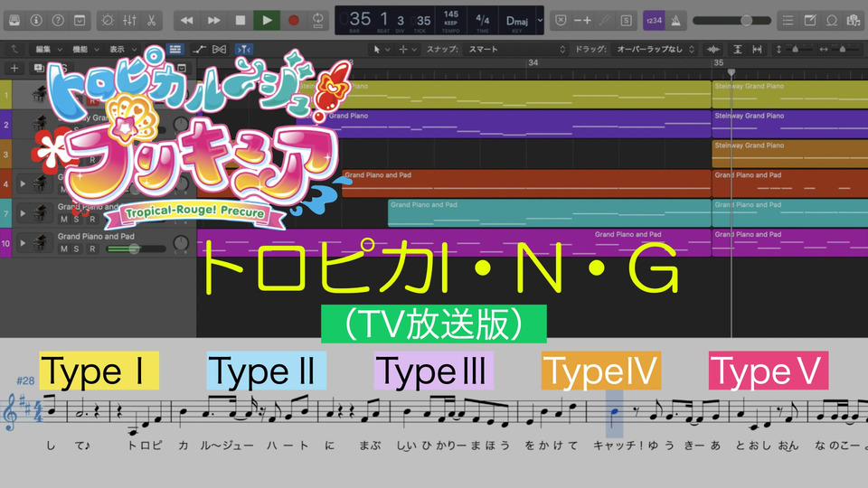Click the back arrow in tracks menu bar
The width and height of the screenshot is (868, 488).
(14, 49)
